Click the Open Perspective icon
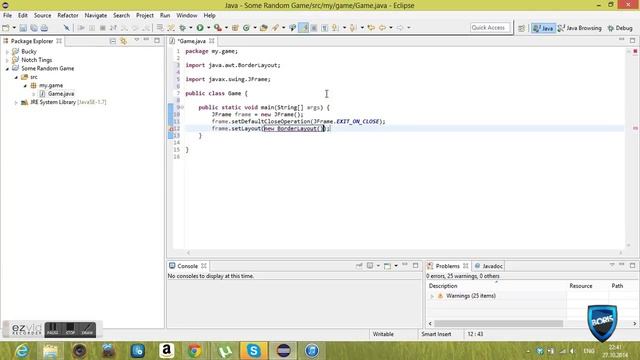The image size is (640, 360). [x=521, y=28]
